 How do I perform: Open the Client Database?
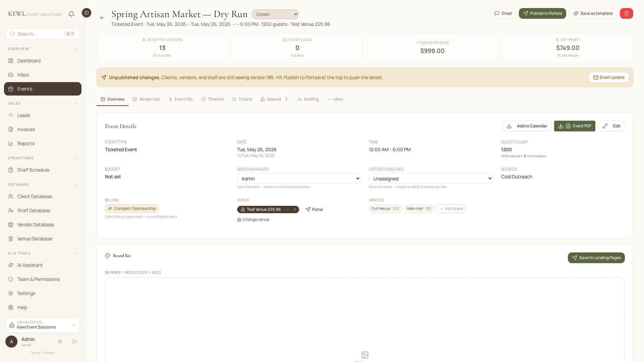(x=43, y=196)
